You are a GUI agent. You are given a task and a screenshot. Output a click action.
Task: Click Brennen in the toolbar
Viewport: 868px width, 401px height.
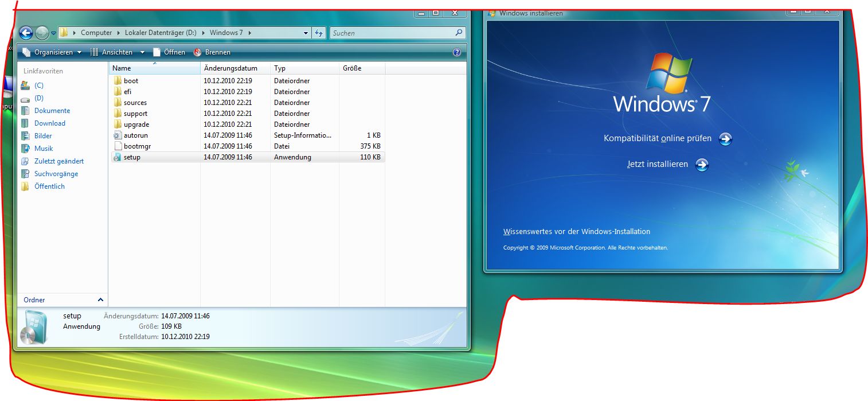212,52
